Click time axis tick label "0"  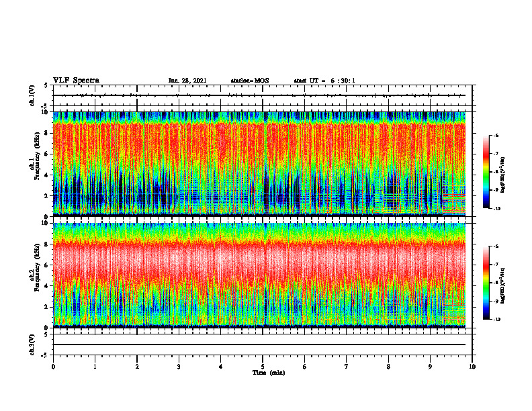pos(53,367)
